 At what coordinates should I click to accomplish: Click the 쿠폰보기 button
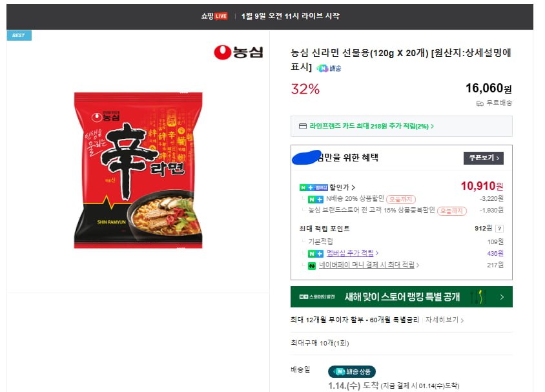[483, 158]
